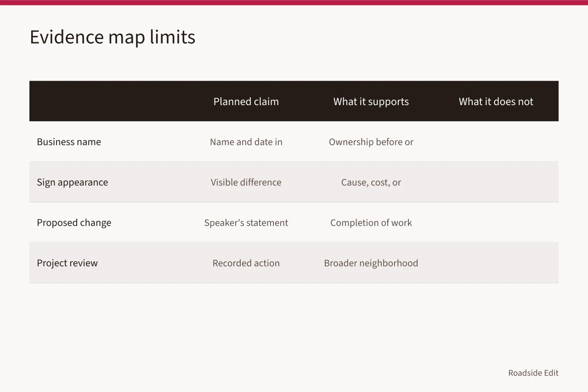Viewport: 588px width, 392px height.
Task: Click the 'Broader neighborhood' cell
Action: pos(371,263)
